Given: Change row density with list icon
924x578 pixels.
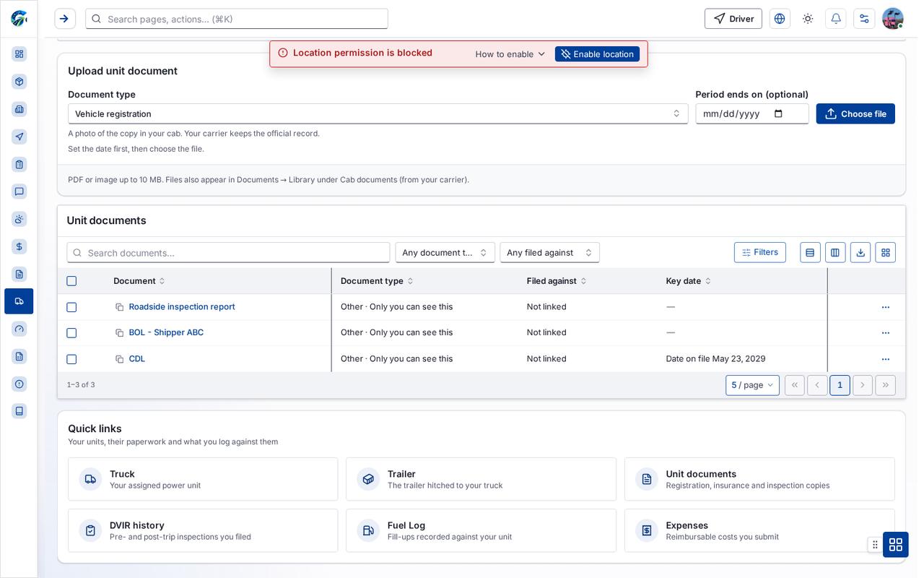Looking at the screenshot, I should coord(810,252).
